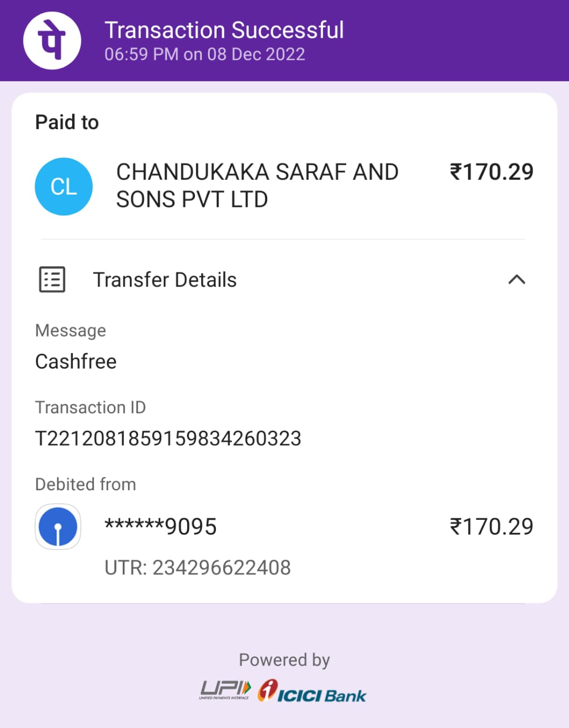The image size is (569, 728).
Task: Open CHANDUKAKA SARAF AND SONS recipient name
Action: tap(257, 186)
